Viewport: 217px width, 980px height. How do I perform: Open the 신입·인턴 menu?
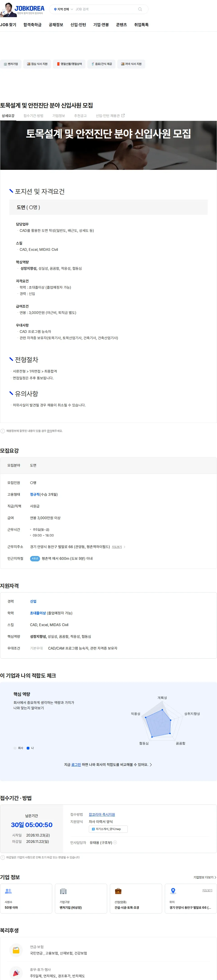(x=78, y=25)
